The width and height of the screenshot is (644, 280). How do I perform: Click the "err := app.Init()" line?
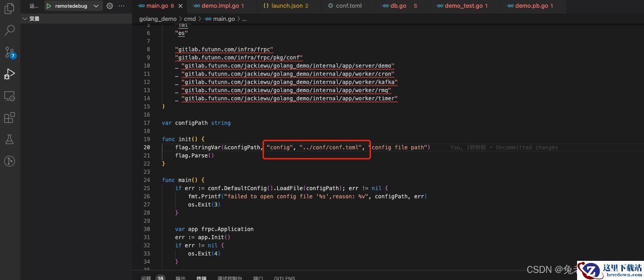[x=203, y=237]
